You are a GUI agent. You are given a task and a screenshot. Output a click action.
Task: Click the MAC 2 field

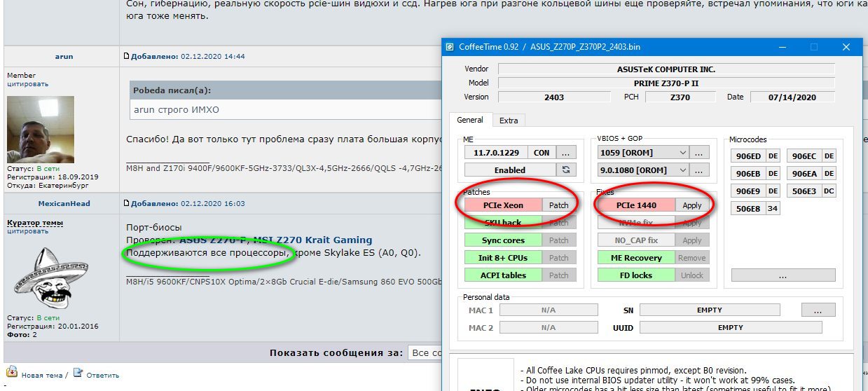tap(549, 327)
